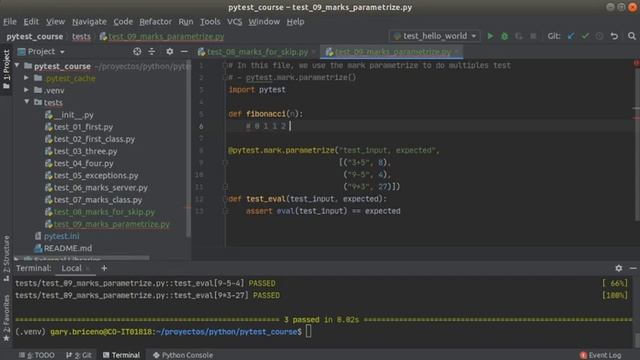This screenshot has width=640, height=360.
Task: Add a new terminal session tab
Action: click(104, 268)
